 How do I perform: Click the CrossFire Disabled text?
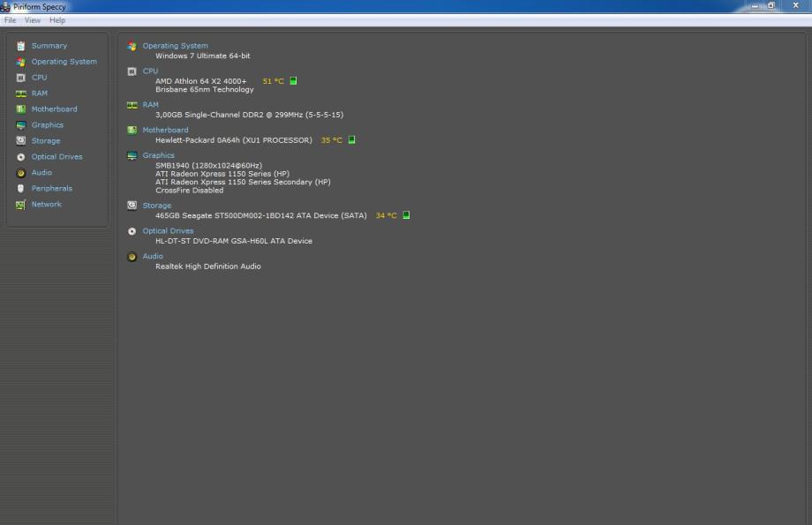[x=190, y=191]
